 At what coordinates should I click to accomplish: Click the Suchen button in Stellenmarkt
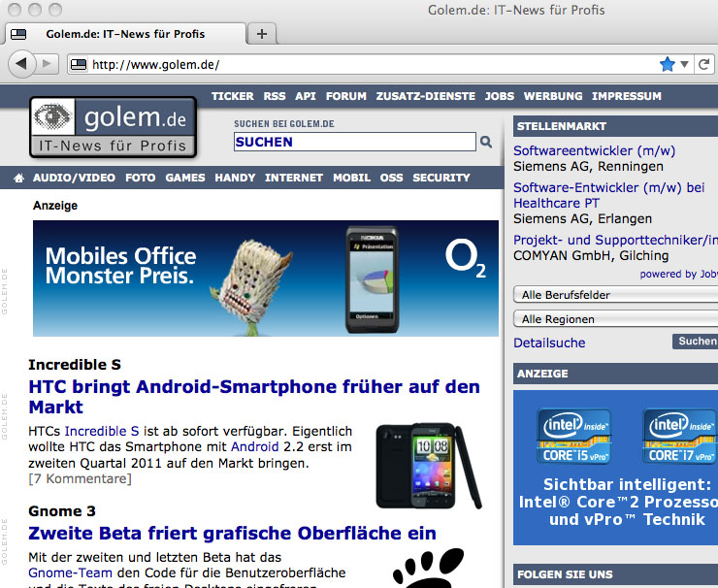pos(696,342)
